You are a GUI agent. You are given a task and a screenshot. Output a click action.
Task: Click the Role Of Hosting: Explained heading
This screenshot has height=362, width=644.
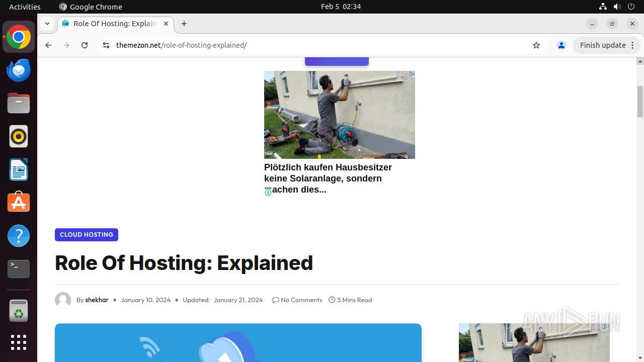184,263
